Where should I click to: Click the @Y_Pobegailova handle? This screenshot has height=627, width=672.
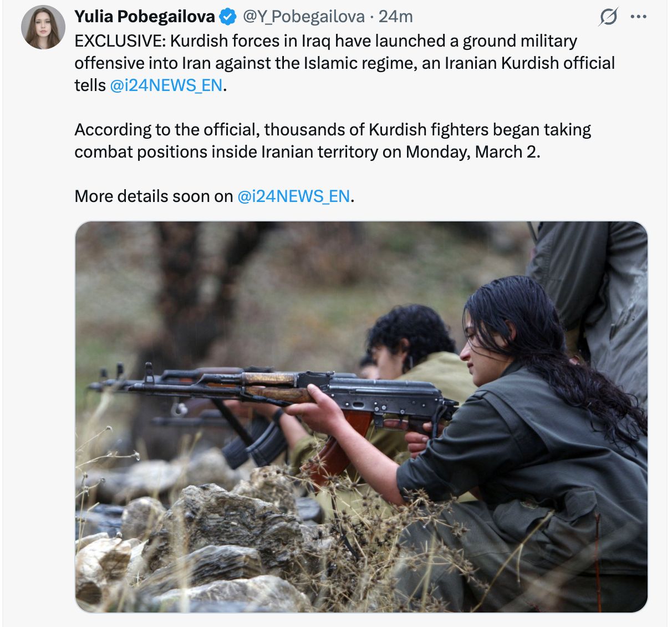(304, 17)
